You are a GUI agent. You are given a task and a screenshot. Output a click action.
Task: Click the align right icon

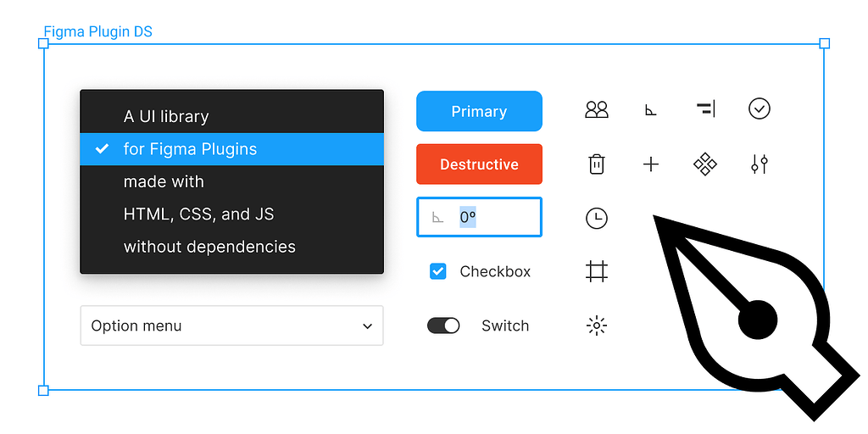click(x=705, y=108)
